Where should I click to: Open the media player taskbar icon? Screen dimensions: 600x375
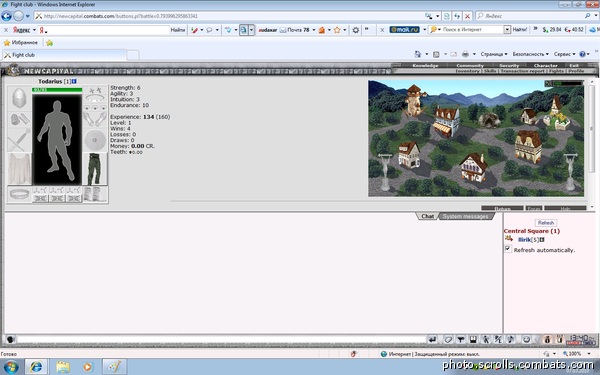pos(87,367)
